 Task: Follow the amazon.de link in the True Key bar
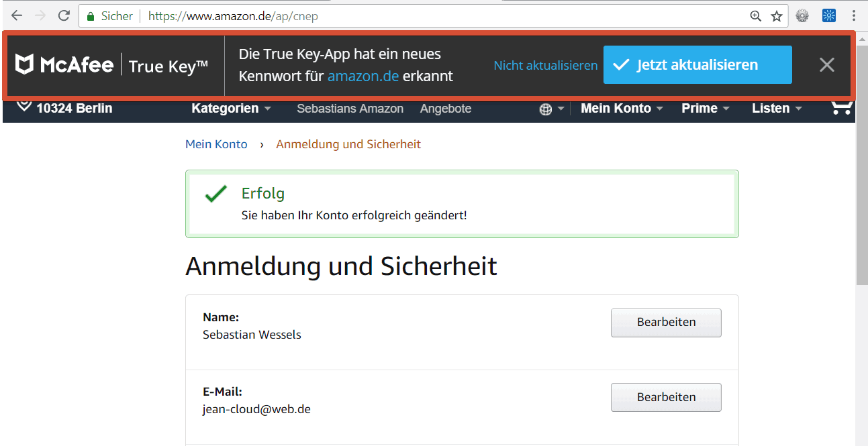(363, 76)
